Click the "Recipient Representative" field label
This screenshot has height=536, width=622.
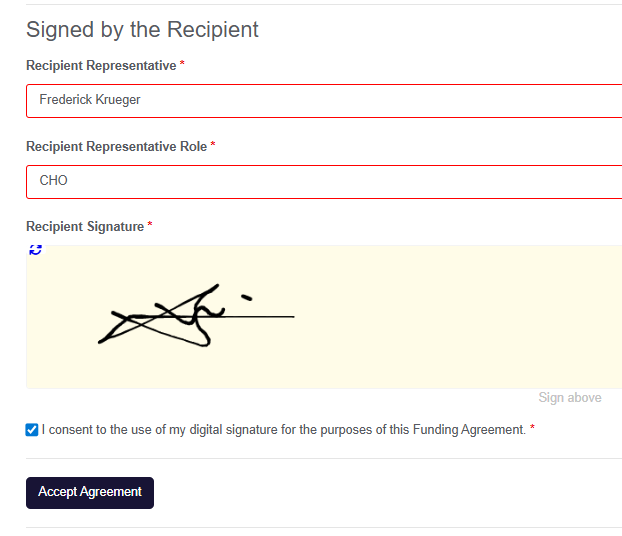tap(101, 65)
